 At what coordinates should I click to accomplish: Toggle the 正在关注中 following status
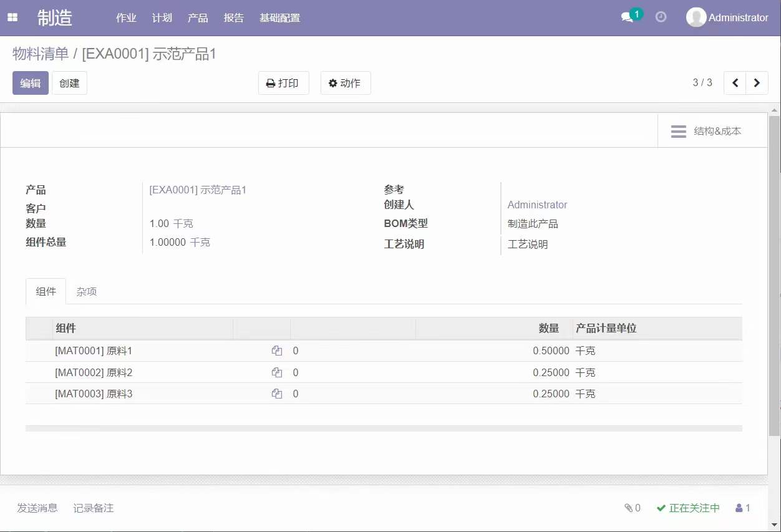point(688,508)
